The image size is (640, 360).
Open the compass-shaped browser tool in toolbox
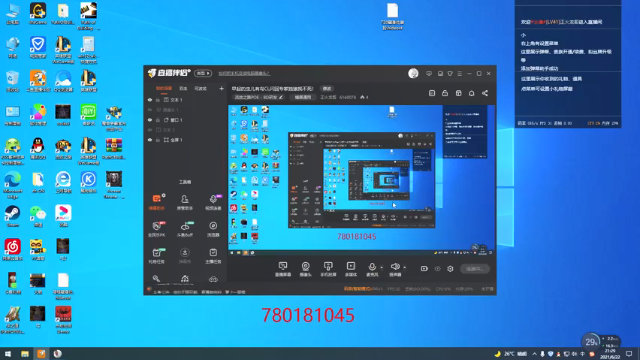point(213,229)
